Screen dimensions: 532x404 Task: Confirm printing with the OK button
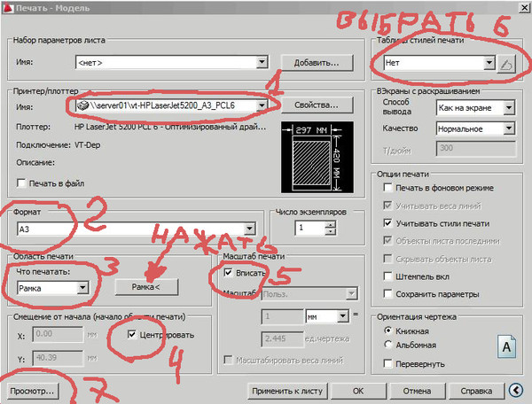point(358,391)
